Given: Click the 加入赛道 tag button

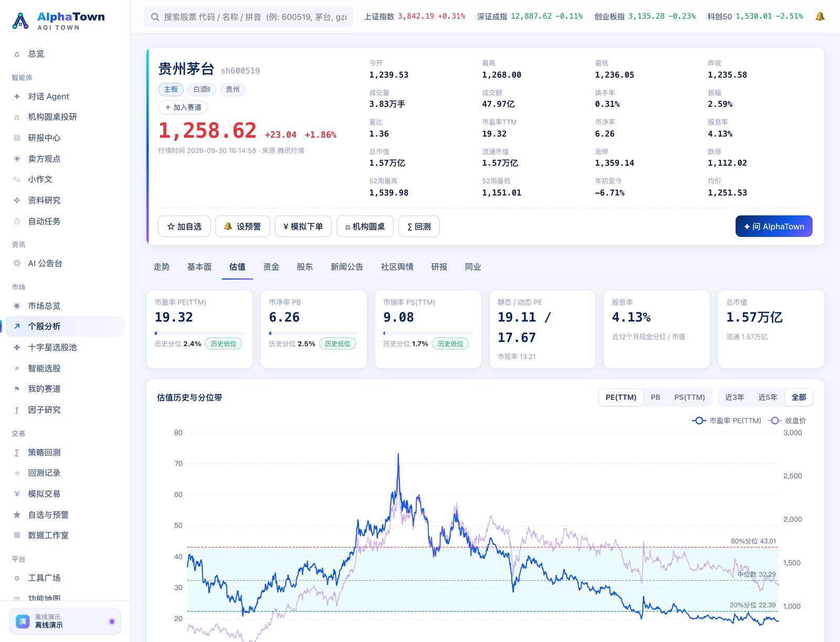Looking at the screenshot, I should click(x=183, y=107).
